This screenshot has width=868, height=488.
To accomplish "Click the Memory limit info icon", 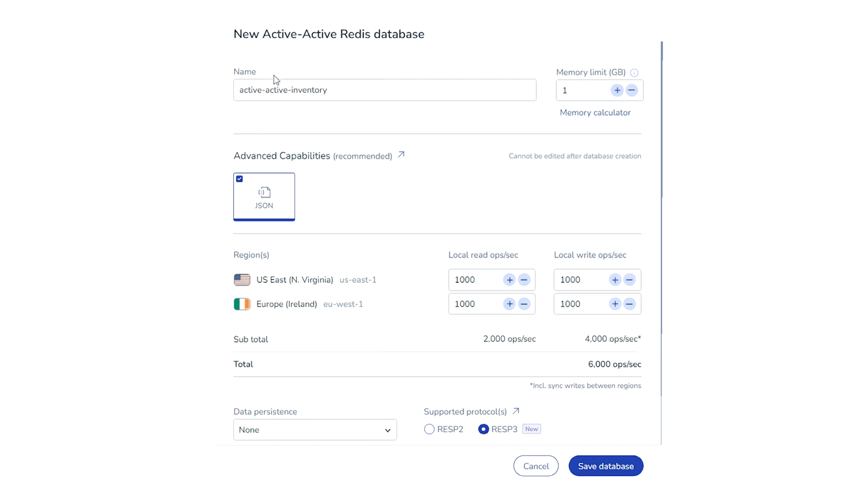I will click(634, 73).
